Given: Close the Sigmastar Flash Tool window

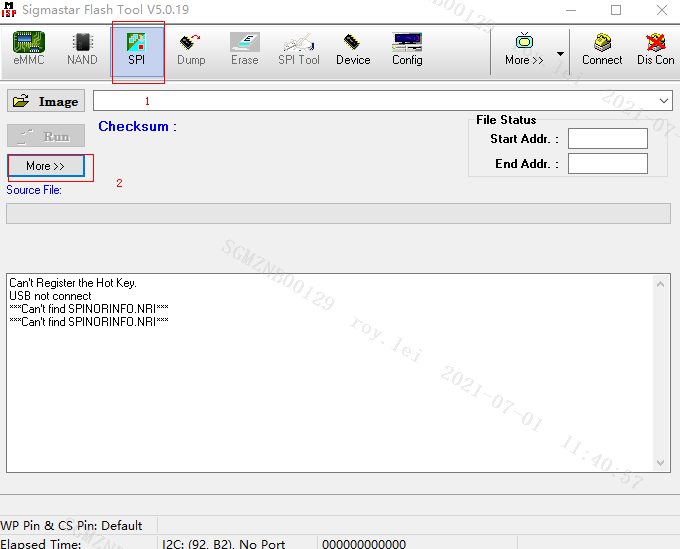Looking at the screenshot, I should [662, 10].
